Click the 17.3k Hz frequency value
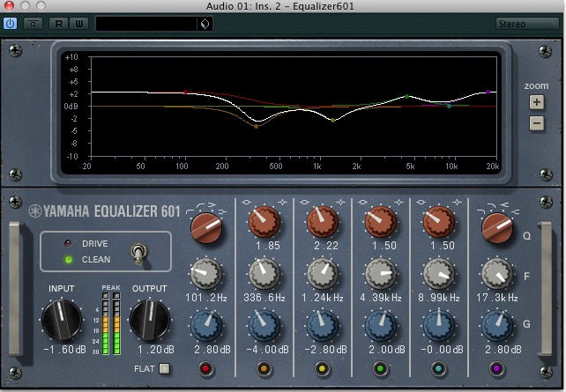The image size is (566, 392). point(497,298)
